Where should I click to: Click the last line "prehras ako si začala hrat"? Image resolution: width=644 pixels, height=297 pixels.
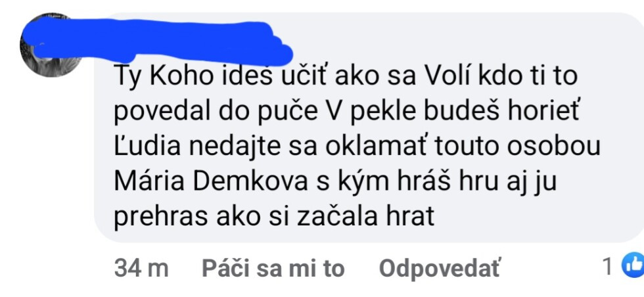[274, 217]
